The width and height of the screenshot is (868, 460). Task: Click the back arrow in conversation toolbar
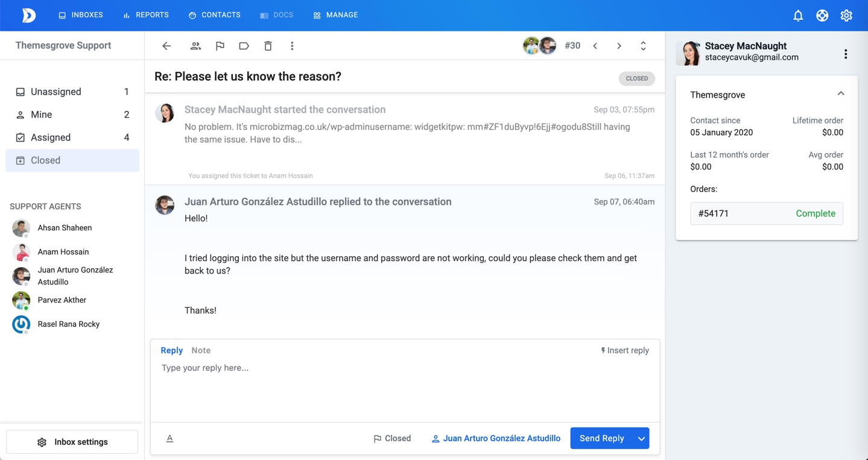(x=166, y=46)
